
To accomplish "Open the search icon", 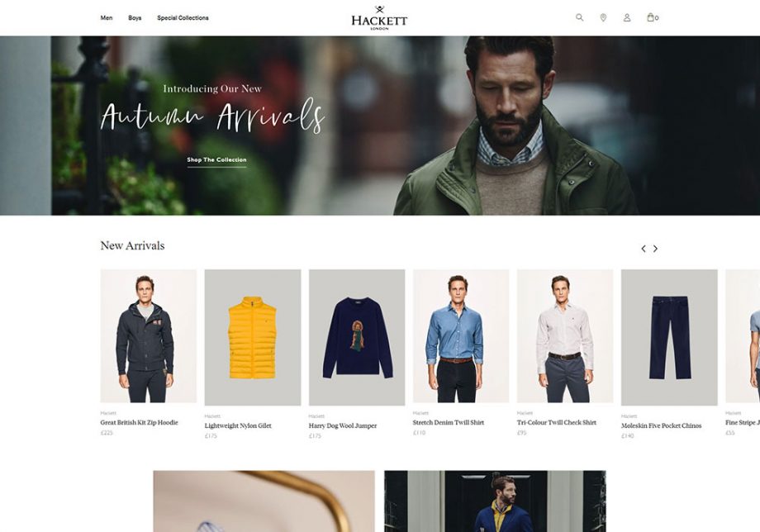I will pos(579,16).
